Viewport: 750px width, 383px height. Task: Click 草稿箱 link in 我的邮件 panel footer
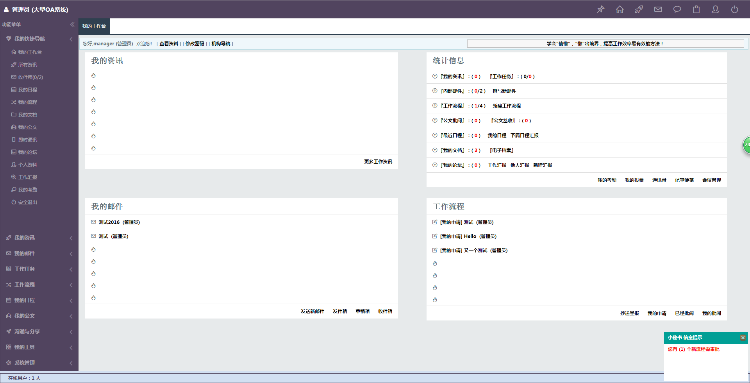click(x=363, y=311)
